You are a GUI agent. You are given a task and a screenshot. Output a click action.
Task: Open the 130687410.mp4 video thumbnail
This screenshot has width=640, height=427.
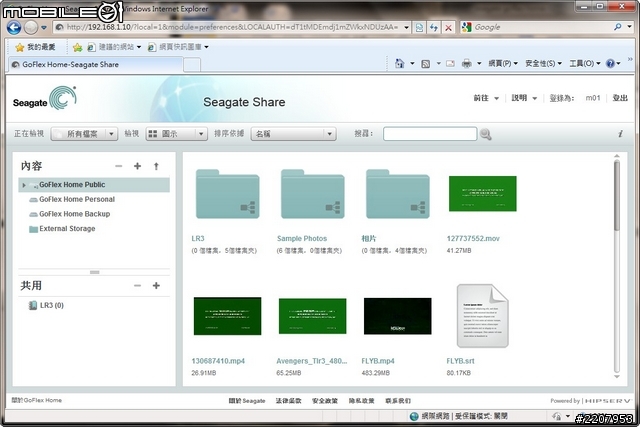(227, 316)
